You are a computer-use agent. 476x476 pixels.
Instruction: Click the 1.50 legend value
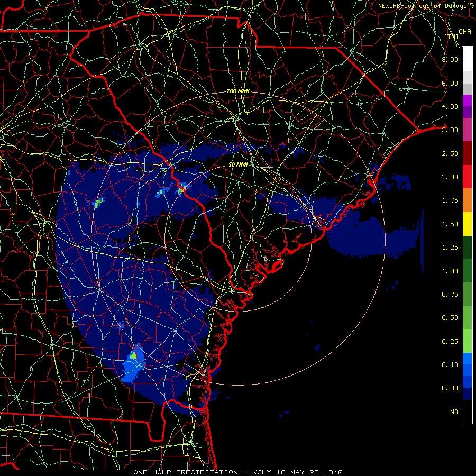[450, 224]
